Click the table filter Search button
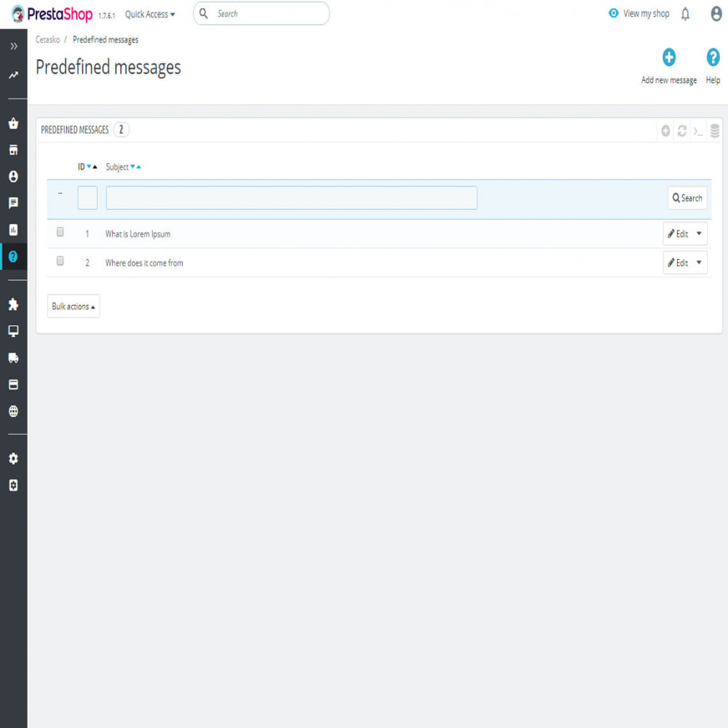The height and width of the screenshot is (728, 728). [x=687, y=198]
